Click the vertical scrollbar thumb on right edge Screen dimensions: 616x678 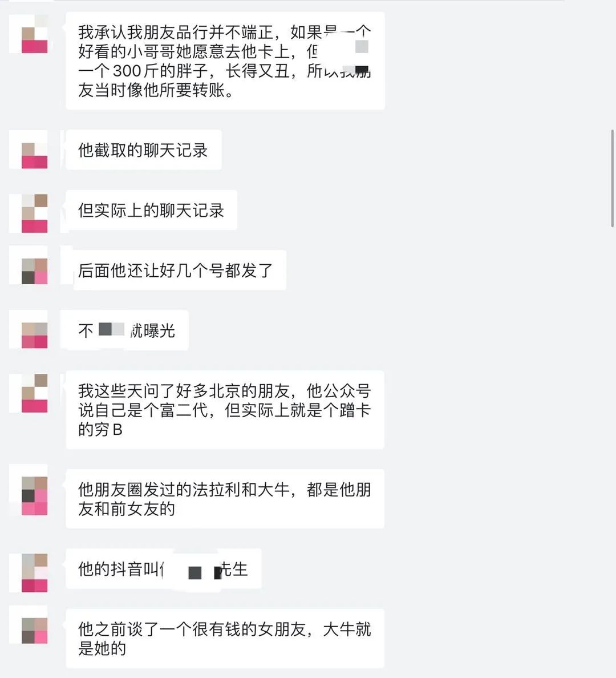coord(613,177)
